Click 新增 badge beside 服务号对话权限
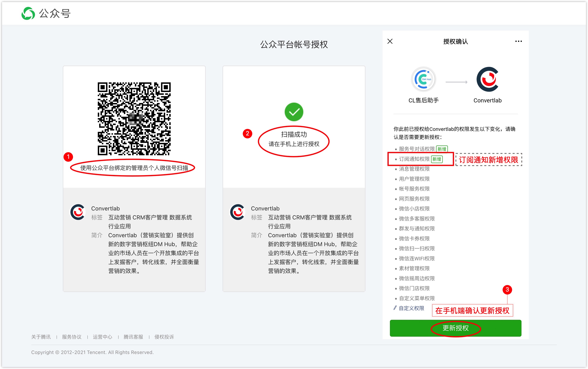Screen dimensions: 588x369 click(x=442, y=149)
